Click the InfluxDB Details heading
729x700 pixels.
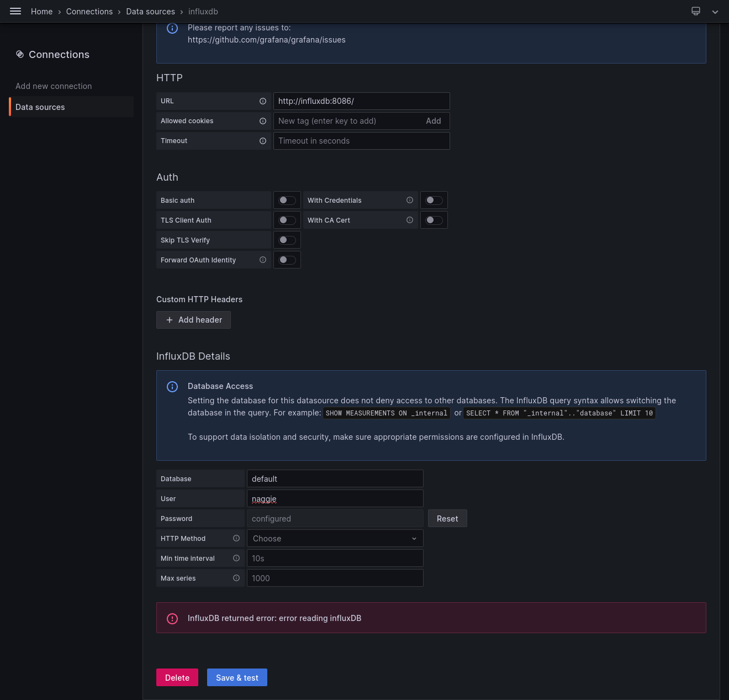coord(193,356)
